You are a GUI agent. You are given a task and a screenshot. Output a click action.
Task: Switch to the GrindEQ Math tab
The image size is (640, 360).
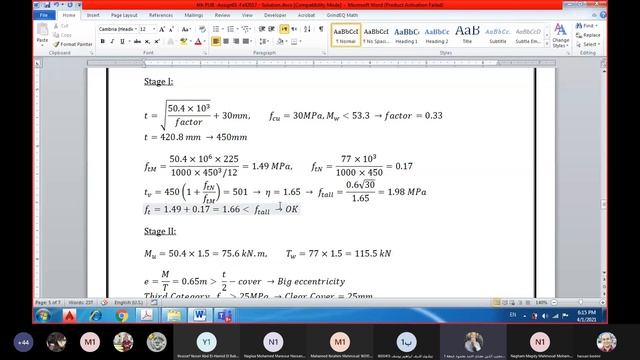point(342,15)
